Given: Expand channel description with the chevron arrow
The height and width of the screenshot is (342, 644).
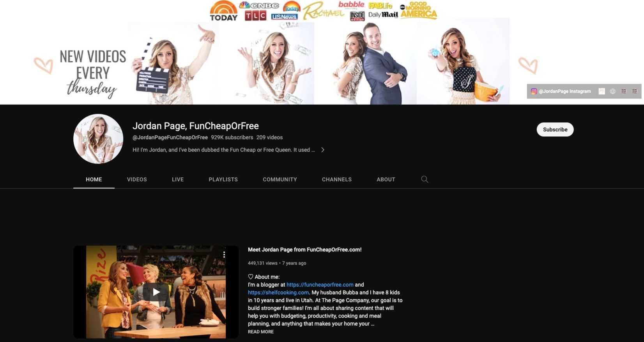Looking at the screenshot, I should [323, 150].
